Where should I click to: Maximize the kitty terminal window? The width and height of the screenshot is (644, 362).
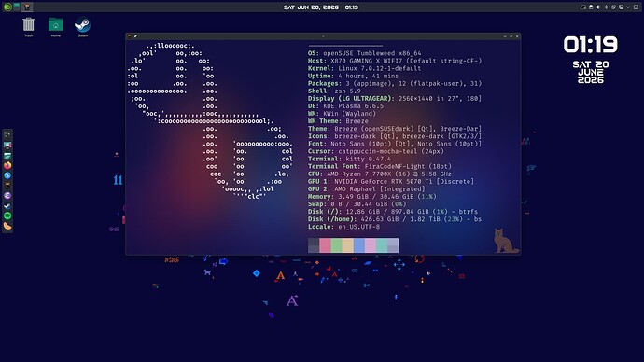[511, 36]
